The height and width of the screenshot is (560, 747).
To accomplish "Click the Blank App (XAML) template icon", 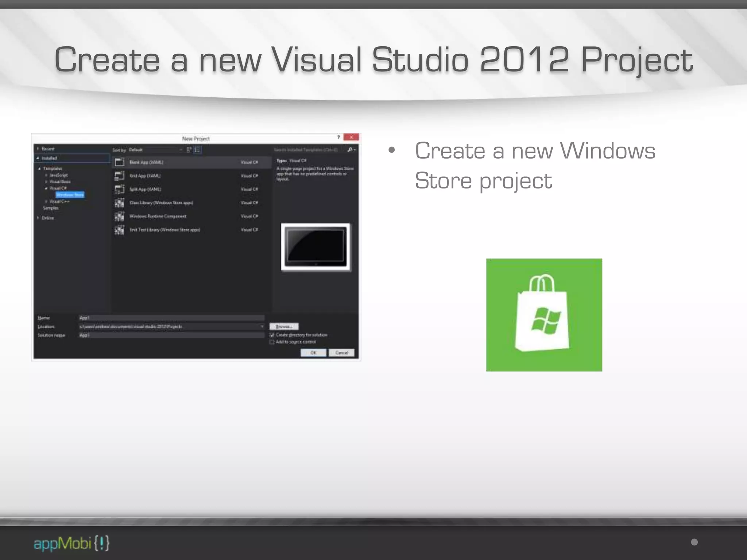I will coord(120,162).
